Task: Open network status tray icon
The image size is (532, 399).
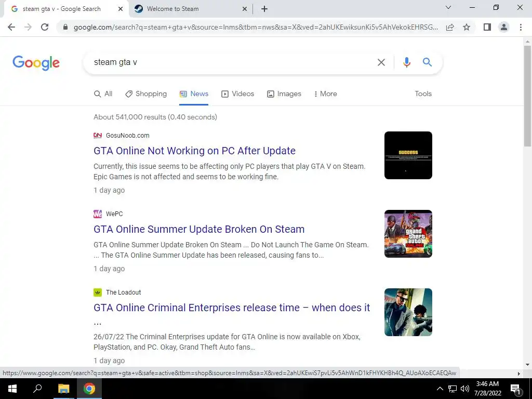Action: pyautogui.click(x=453, y=389)
